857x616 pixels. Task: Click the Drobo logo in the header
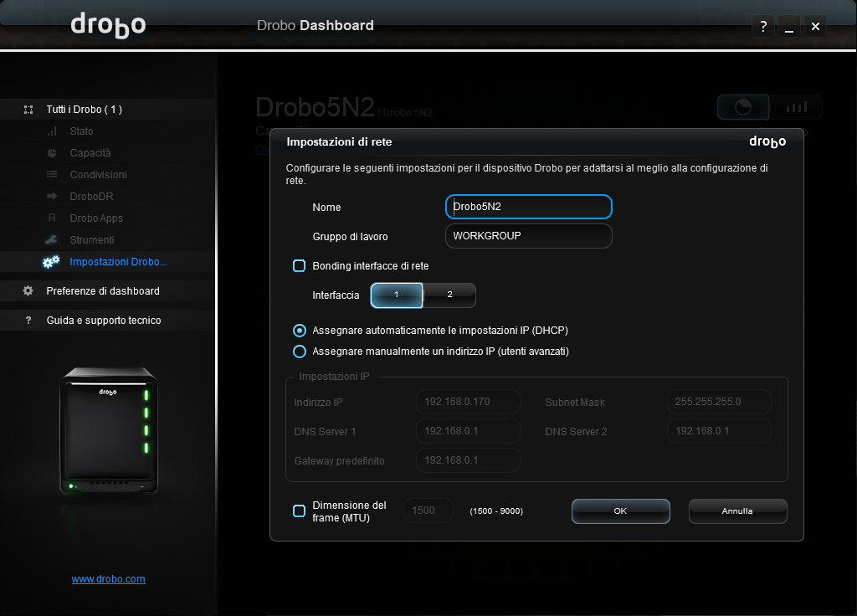point(108,25)
